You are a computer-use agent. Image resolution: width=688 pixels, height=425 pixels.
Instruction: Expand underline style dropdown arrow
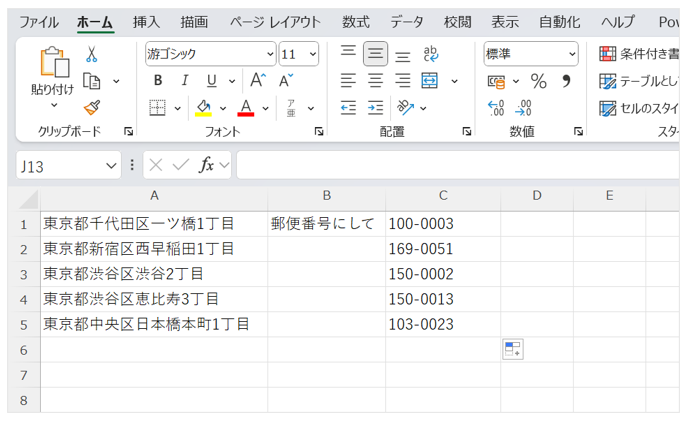232,81
